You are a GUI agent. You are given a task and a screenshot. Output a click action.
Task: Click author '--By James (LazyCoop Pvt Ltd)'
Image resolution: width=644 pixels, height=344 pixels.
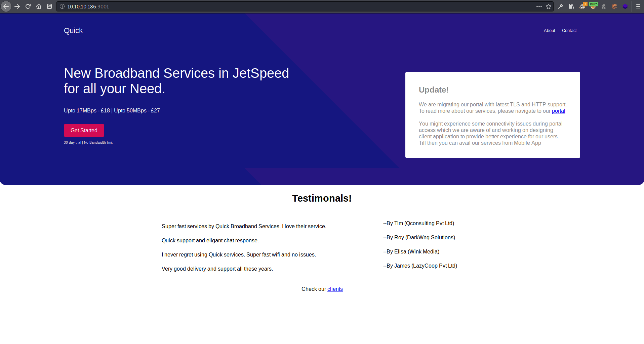420,266
